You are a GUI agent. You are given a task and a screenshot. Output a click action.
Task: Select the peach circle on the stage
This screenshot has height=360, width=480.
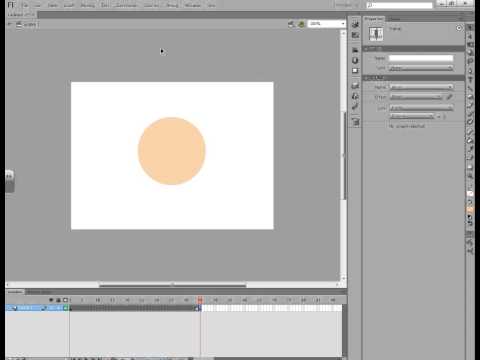click(x=172, y=151)
